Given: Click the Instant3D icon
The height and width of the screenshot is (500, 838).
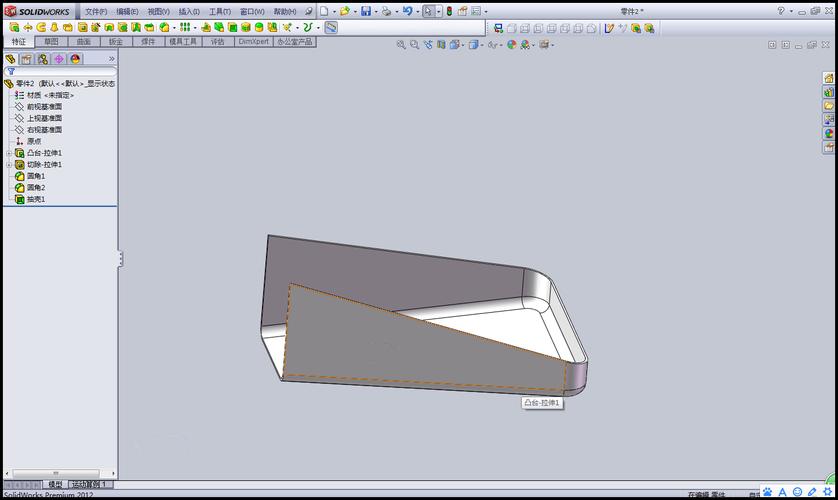Looking at the screenshot, I should [331, 27].
